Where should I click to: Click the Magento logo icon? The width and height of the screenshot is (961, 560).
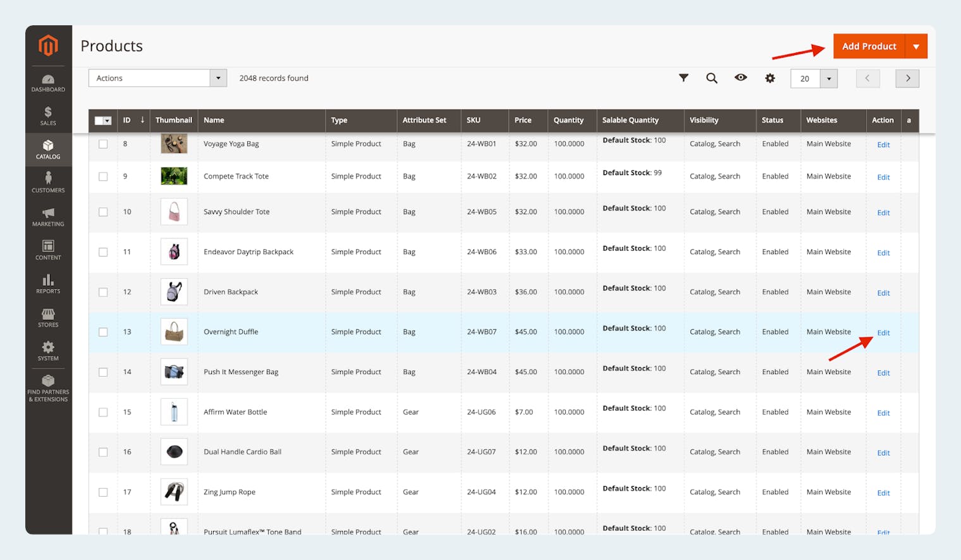coord(48,46)
